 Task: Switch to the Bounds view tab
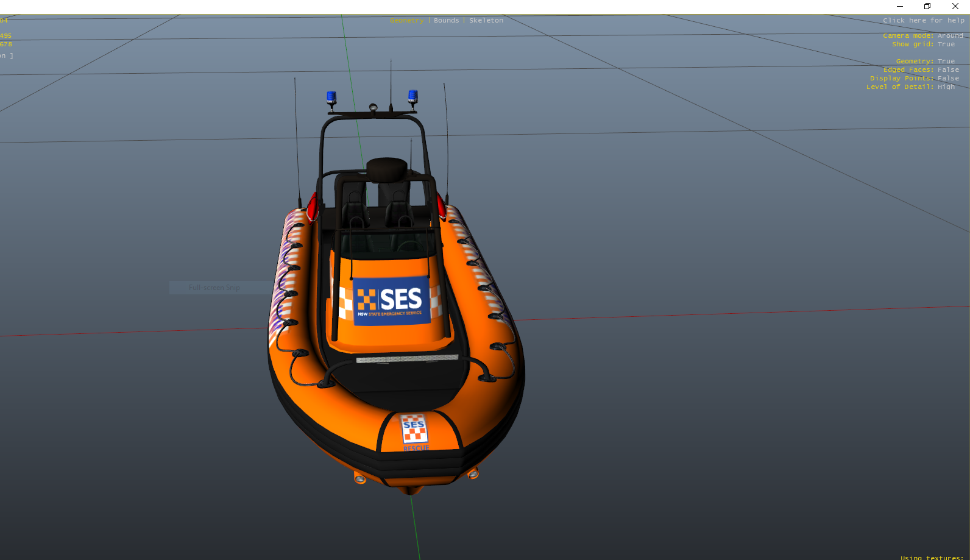[446, 21]
